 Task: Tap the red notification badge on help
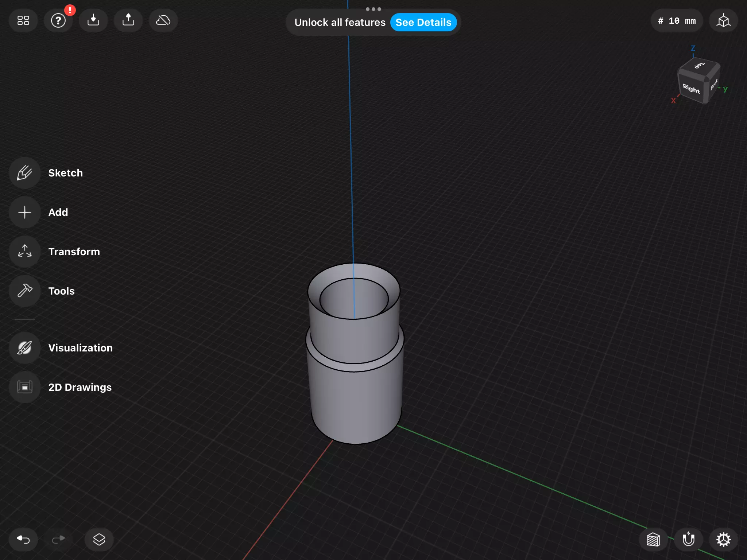(70, 10)
